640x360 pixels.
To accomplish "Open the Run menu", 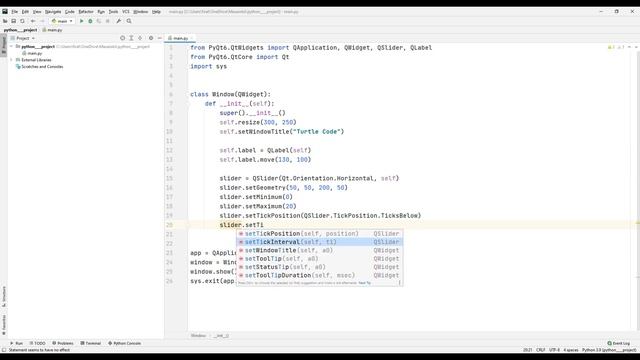I will pyautogui.click(x=101, y=12).
